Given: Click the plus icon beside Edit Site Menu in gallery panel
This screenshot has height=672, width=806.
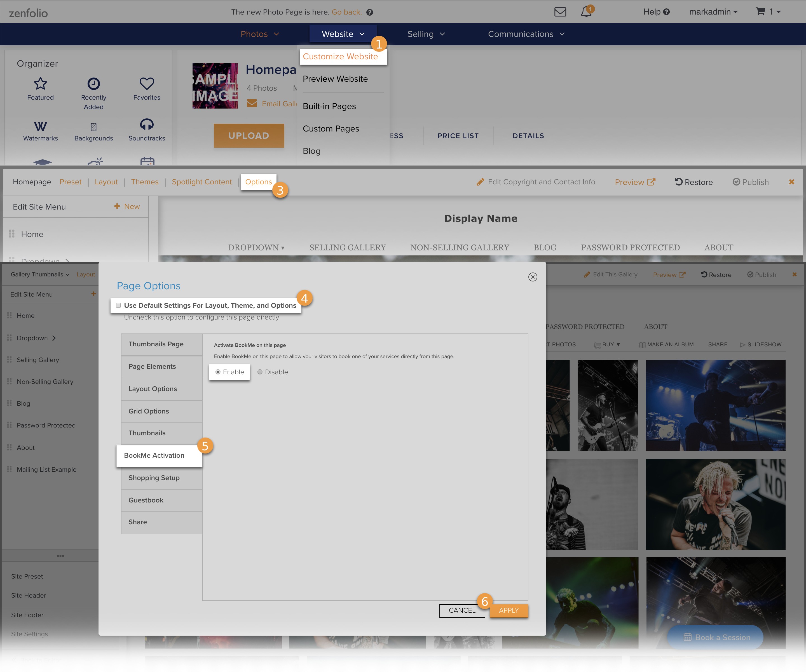Looking at the screenshot, I should coord(93,294).
